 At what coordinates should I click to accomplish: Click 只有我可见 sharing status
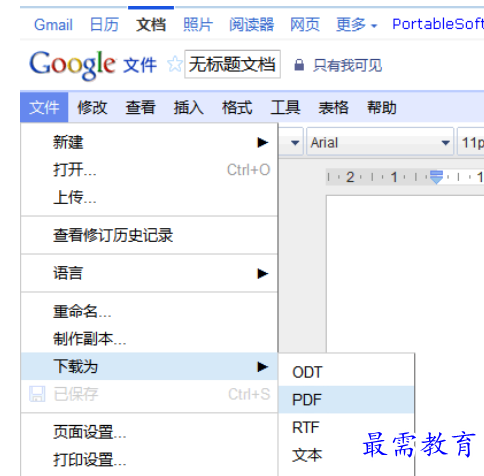[x=347, y=65]
